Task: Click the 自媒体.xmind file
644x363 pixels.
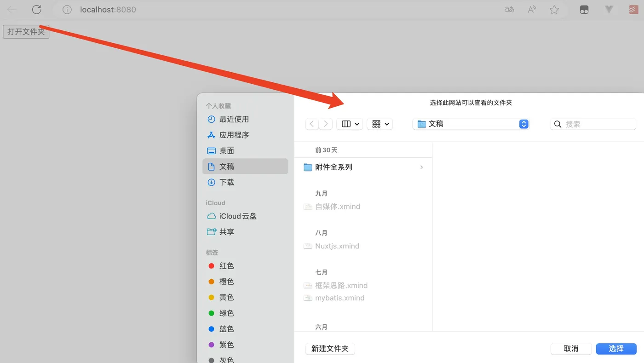Action: [363, 207]
